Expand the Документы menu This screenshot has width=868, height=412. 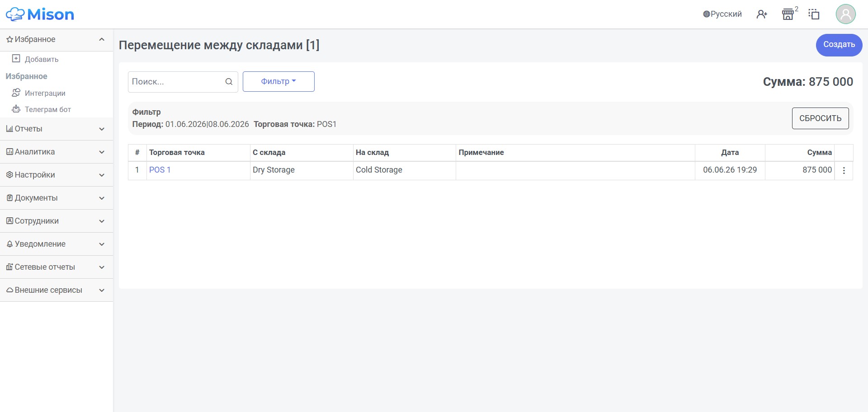coord(57,198)
